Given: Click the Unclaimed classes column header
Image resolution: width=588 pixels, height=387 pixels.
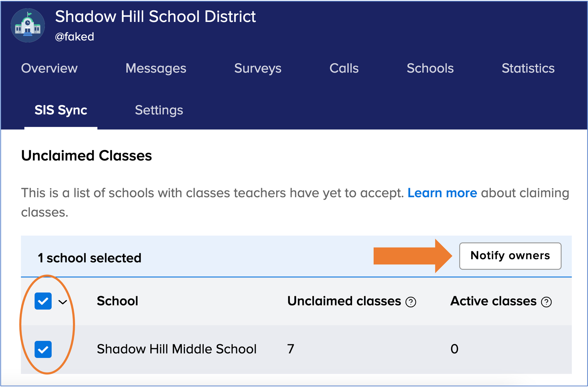Looking at the screenshot, I should (x=344, y=301).
